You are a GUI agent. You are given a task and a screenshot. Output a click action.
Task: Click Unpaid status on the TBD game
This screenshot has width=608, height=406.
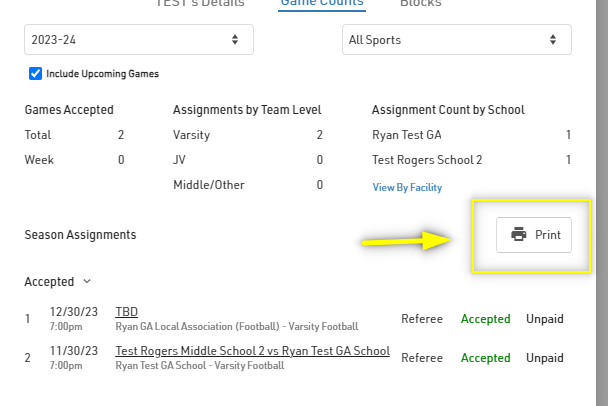(x=545, y=319)
